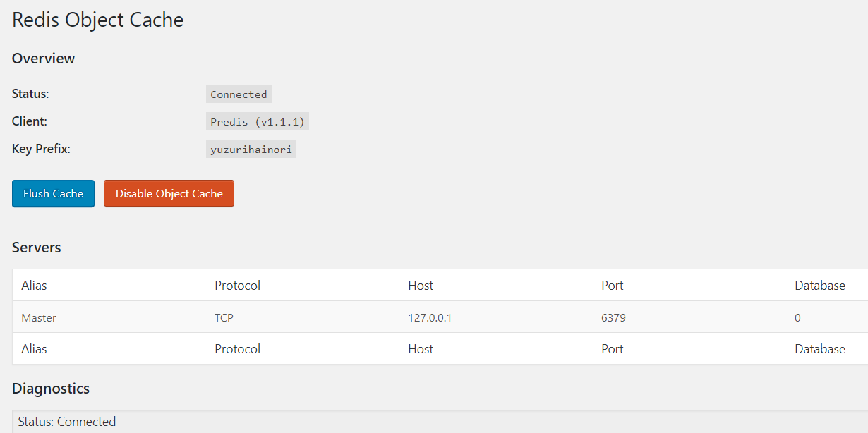Viewport: 868px width, 433px height.
Task: Click the 6379 port cell
Action: coord(613,318)
